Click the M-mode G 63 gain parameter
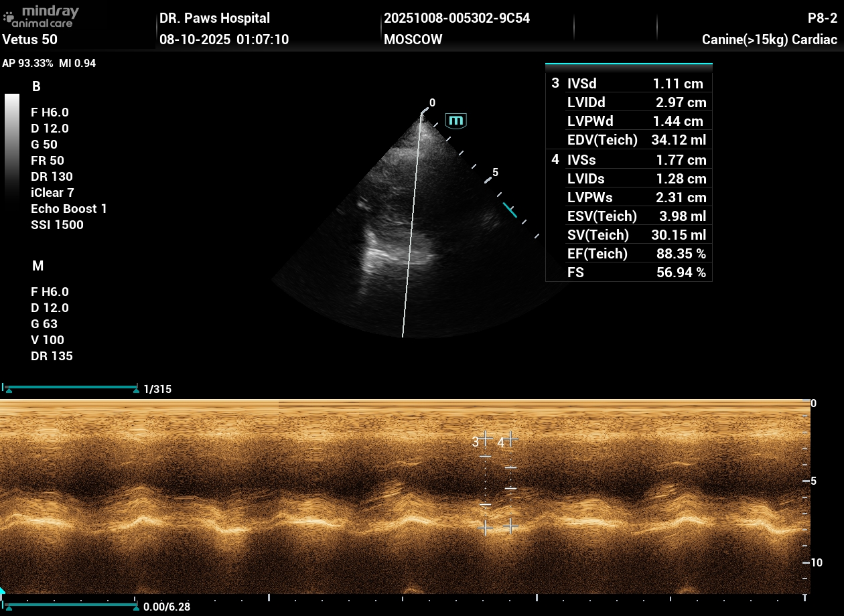This screenshot has height=616, width=844. (x=44, y=324)
